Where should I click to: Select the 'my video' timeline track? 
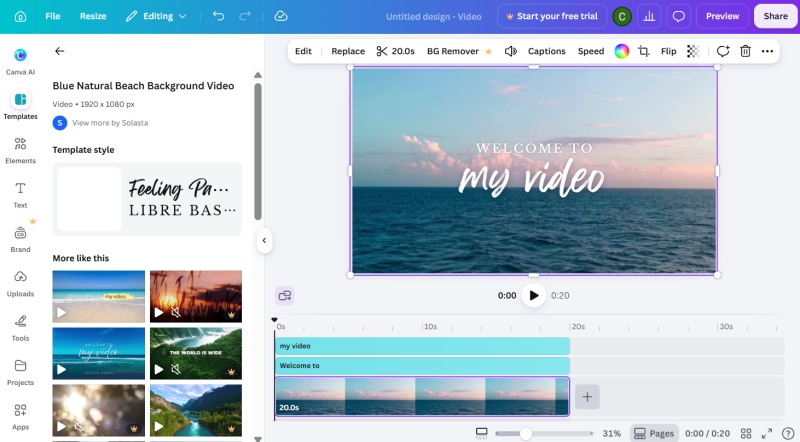422,346
